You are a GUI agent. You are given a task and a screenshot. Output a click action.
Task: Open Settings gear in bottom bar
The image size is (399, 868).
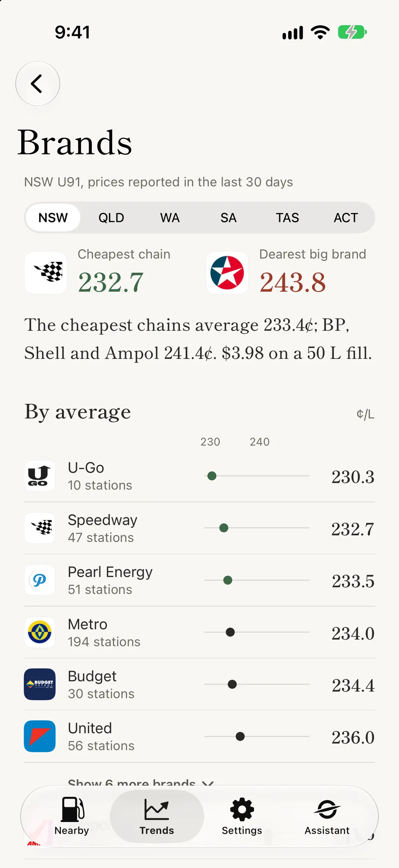(x=242, y=816)
